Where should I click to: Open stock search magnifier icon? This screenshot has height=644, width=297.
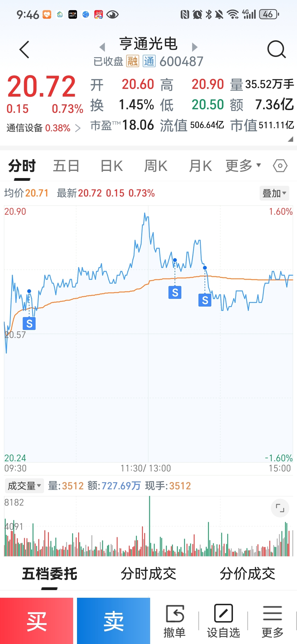click(276, 50)
